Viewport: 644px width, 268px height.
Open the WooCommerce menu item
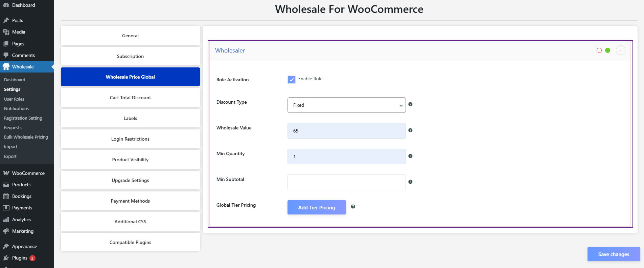tap(27, 173)
